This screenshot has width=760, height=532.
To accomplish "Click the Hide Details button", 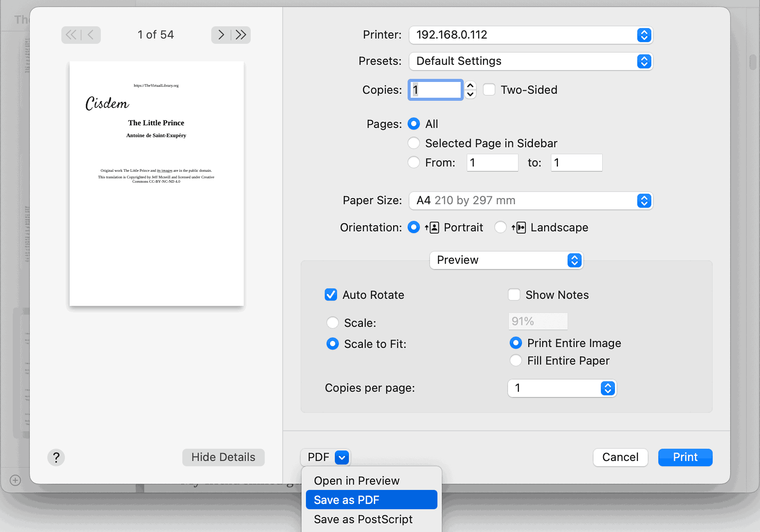I will (x=224, y=458).
